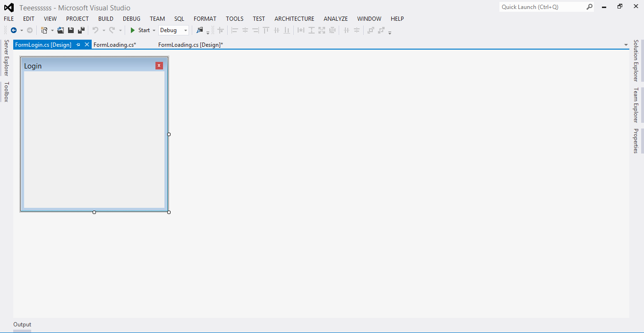Open the Undo history dropdown arrow
Image resolution: width=644 pixels, height=333 pixels.
(x=104, y=30)
